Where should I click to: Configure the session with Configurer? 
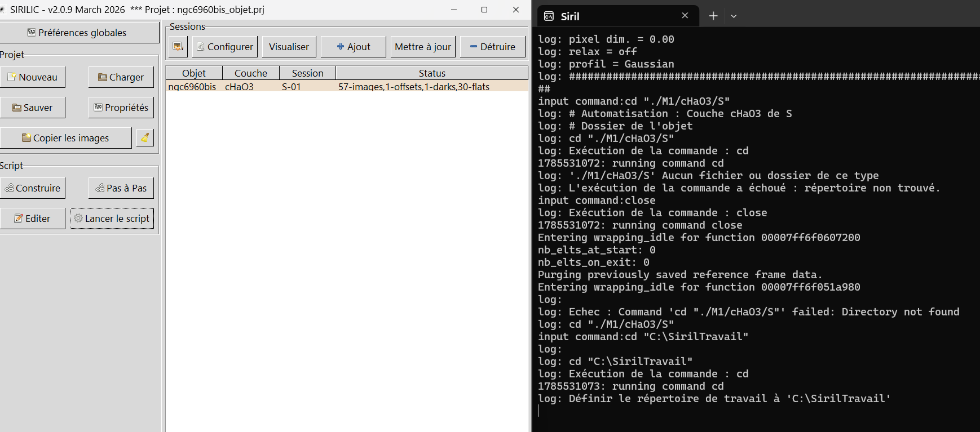pyautogui.click(x=225, y=47)
